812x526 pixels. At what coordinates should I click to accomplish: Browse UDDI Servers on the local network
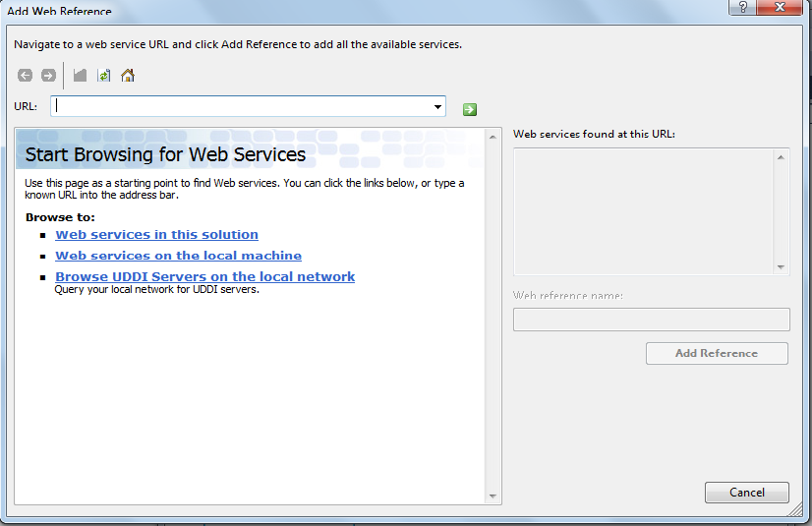[x=204, y=276]
